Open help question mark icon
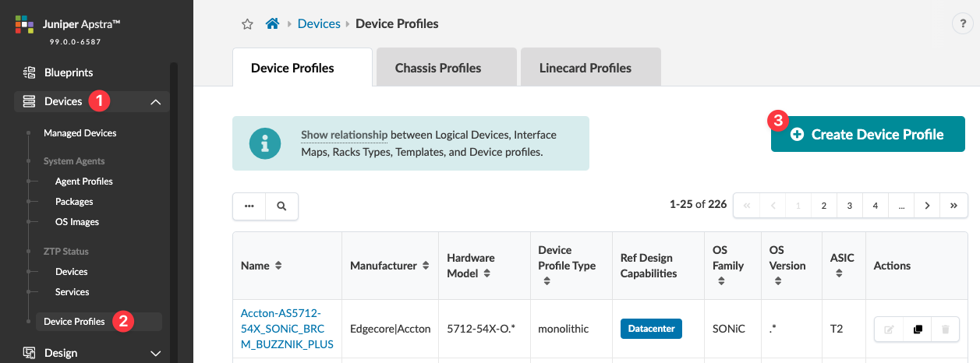This screenshot has height=363, width=980. pos(962,24)
